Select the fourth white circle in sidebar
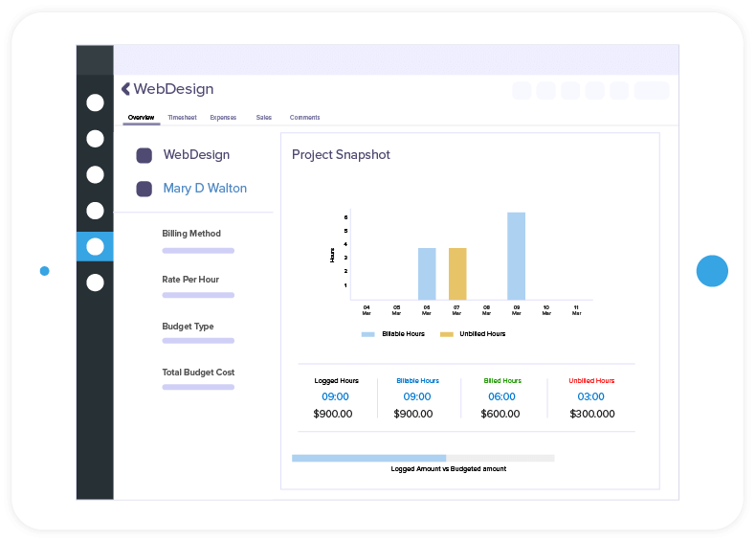This screenshot has height=542, width=756. point(95,211)
